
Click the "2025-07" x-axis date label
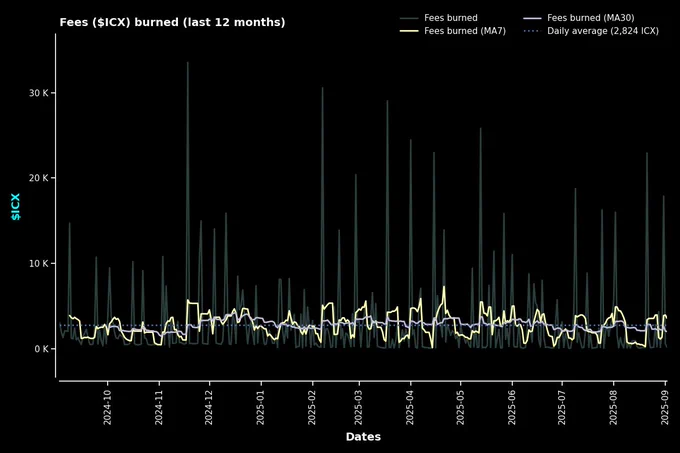(562, 407)
